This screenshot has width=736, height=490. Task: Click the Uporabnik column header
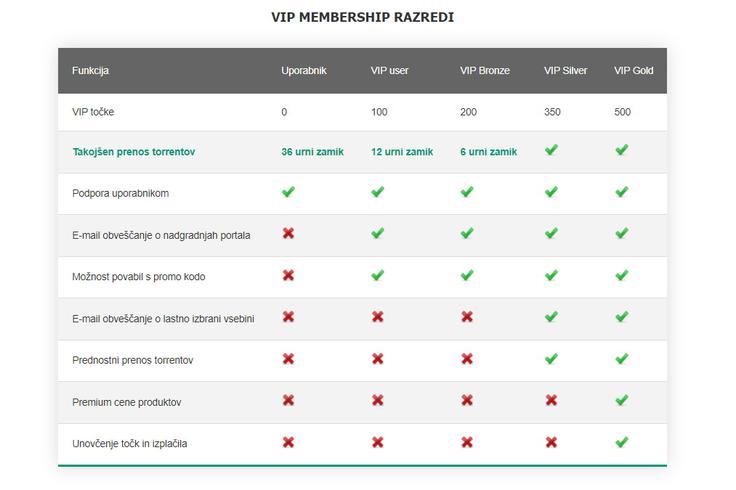(x=304, y=70)
